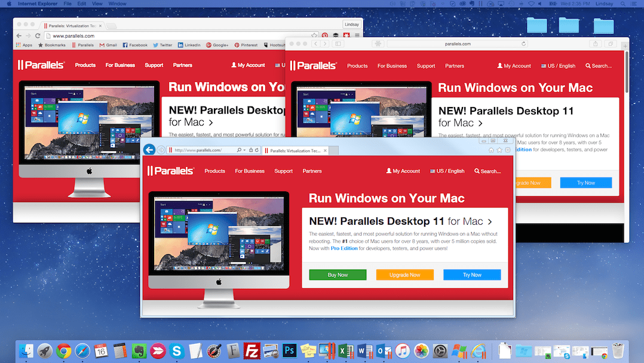Click Lindsay profile button in Chrome
This screenshot has height=363, width=644.
tap(351, 25)
